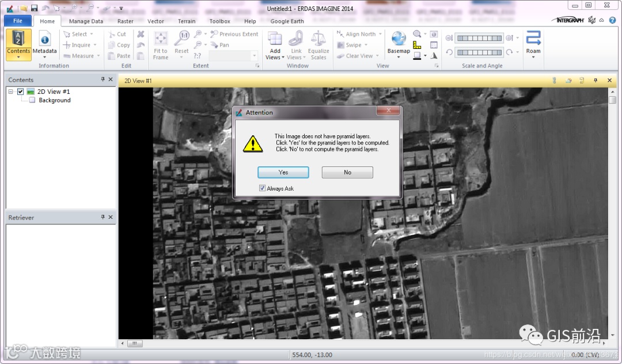
Task: Uncheck the Always Ask checkbox
Action: [x=262, y=188]
